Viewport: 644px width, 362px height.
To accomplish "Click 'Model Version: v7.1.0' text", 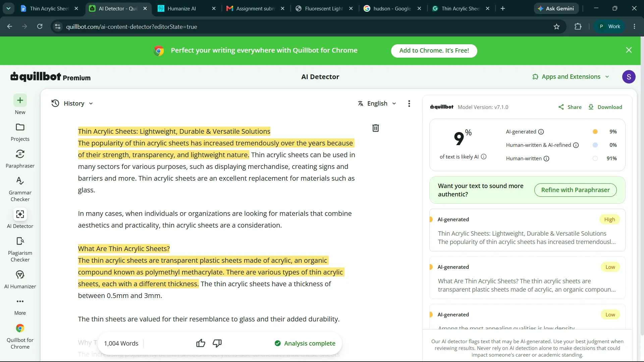I will 483,107.
